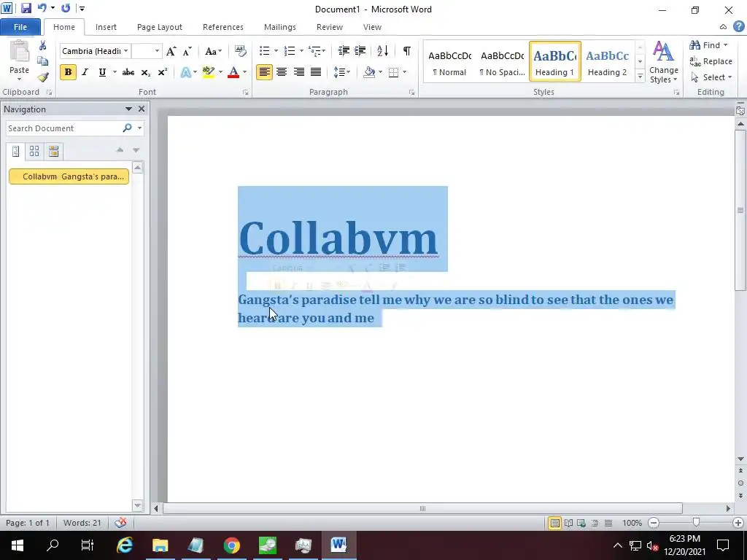Click the Text Highlight Color icon

point(208,72)
